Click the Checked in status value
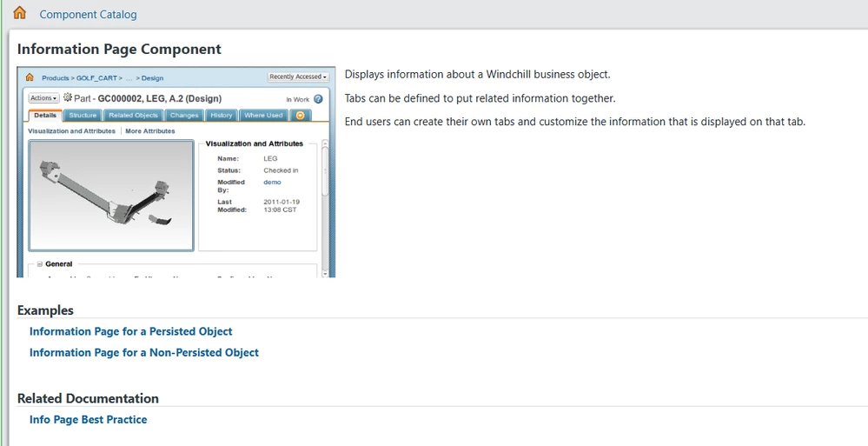868x446 pixels. point(281,170)
